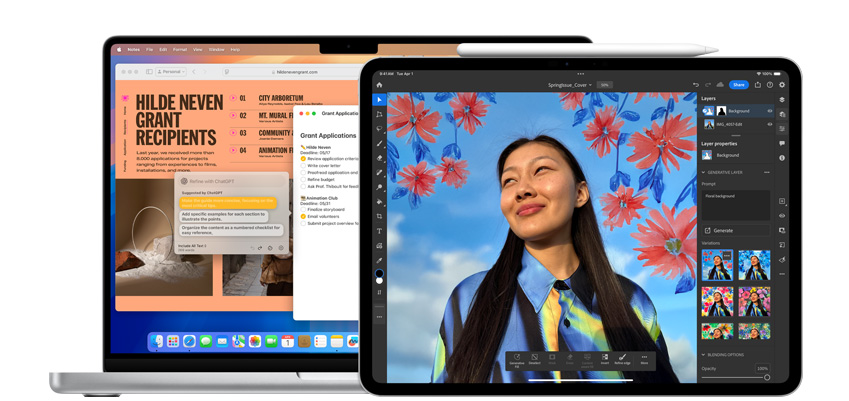
Task: Select the Crop tool
Action: click(379, 216)
